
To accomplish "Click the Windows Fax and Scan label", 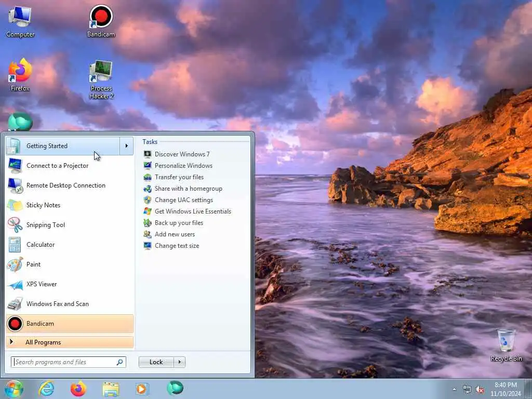I will click(58, 304).
